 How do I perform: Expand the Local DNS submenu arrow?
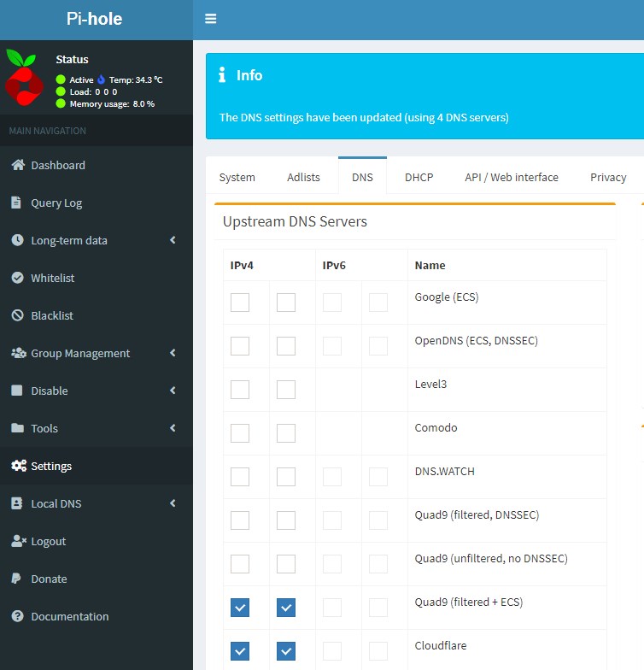point(173,503)
